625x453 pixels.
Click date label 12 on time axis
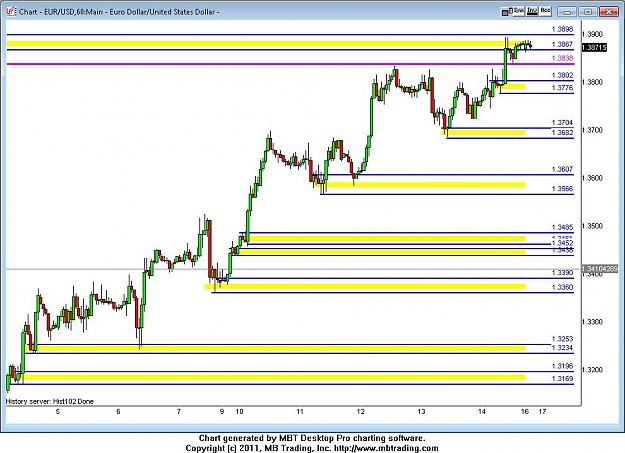(361, 412)
